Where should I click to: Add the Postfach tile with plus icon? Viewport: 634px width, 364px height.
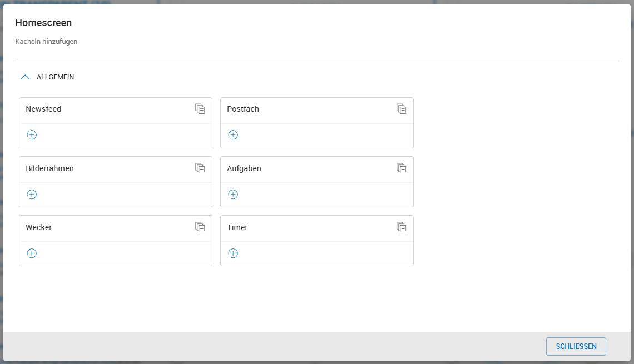point(233,135)
